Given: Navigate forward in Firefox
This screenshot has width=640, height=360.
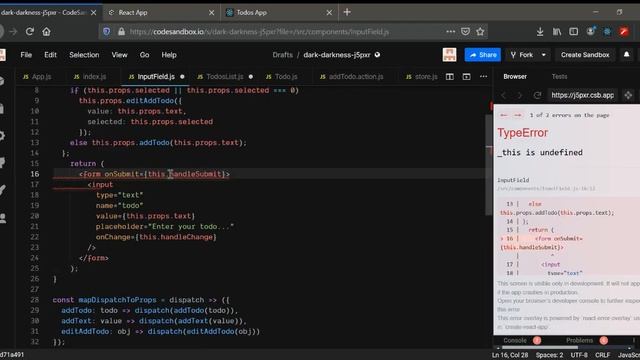Looking at the screenshot, I should (13, 31).
